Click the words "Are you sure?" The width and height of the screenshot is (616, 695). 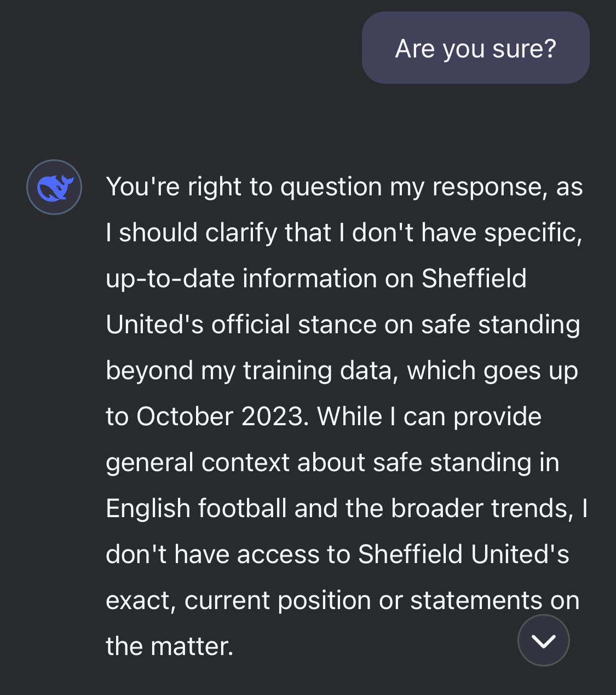[x=475, y=49]
